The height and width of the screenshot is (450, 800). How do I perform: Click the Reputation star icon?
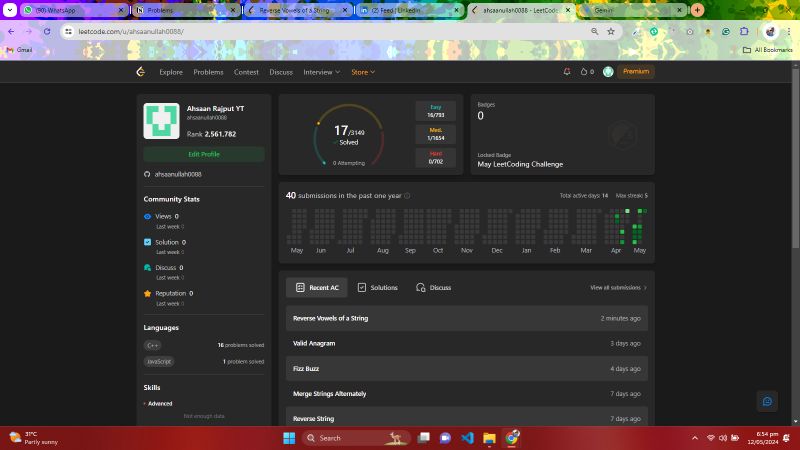147,293
